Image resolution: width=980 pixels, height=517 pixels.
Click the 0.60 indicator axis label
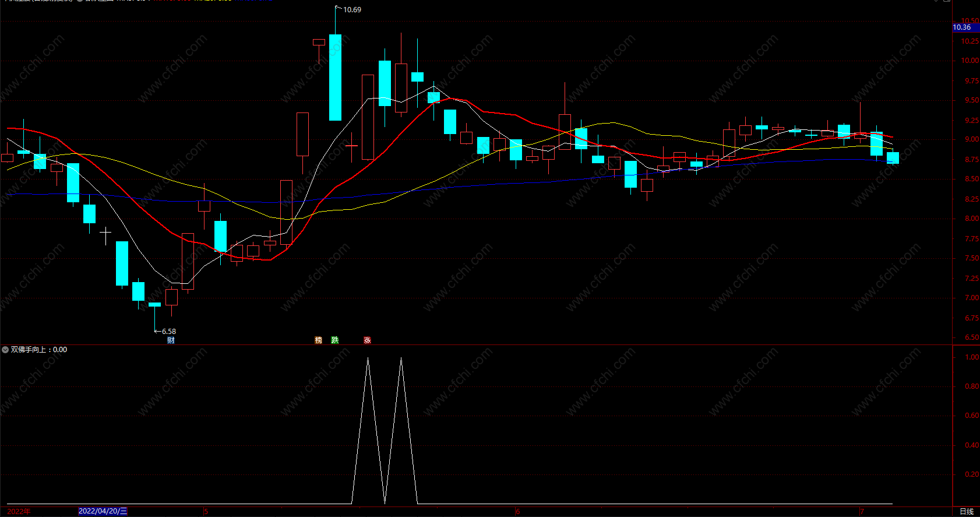point(972,416)
